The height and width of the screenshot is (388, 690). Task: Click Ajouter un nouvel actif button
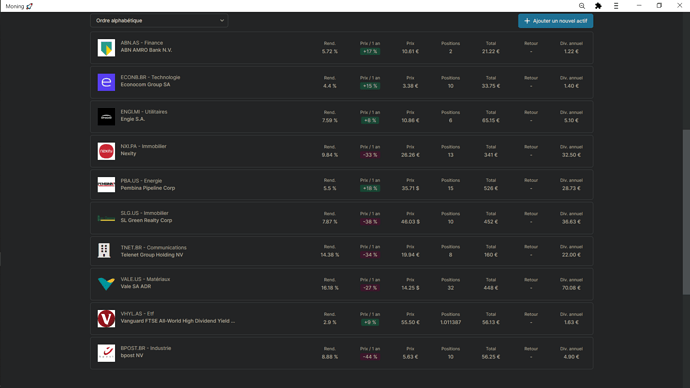point(555,21)
